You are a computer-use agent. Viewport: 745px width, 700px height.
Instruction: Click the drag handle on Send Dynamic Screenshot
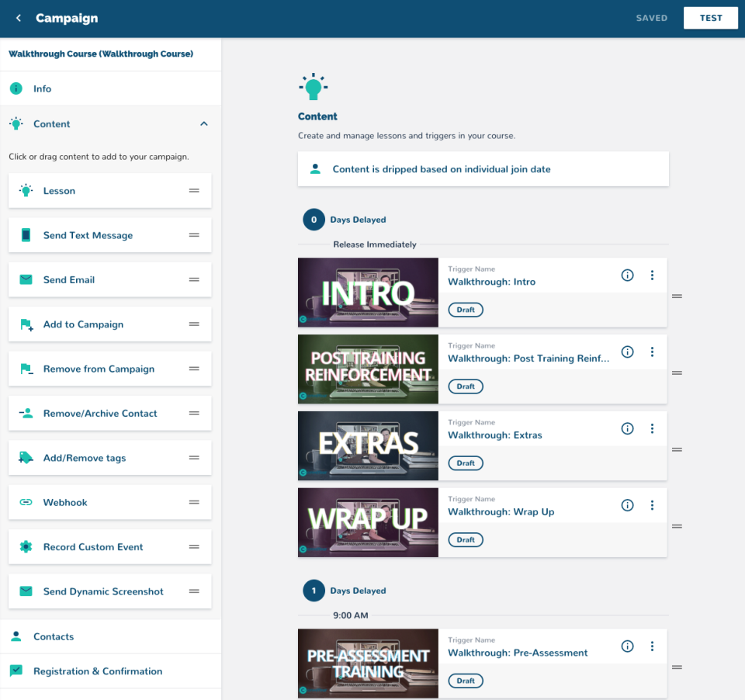(194, 591)
